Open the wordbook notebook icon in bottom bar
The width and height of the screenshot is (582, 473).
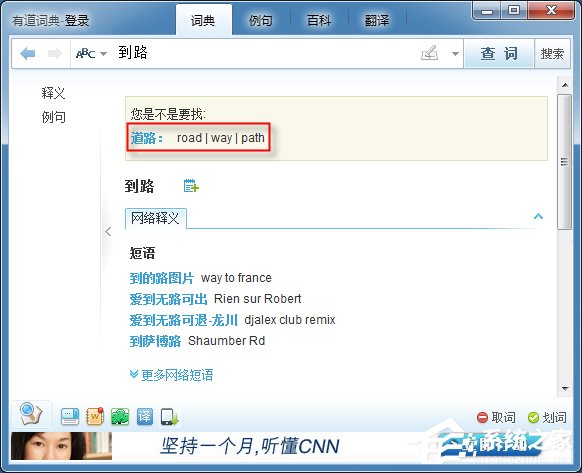point(95,416)
